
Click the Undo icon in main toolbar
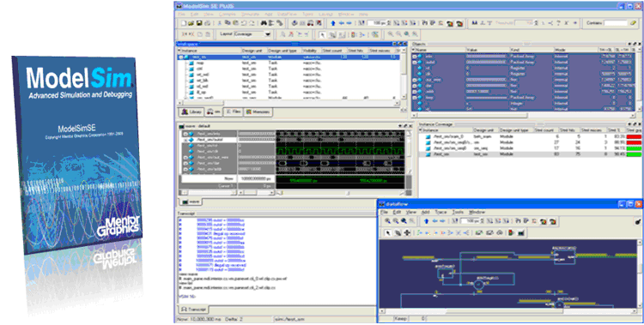point(245,23)
